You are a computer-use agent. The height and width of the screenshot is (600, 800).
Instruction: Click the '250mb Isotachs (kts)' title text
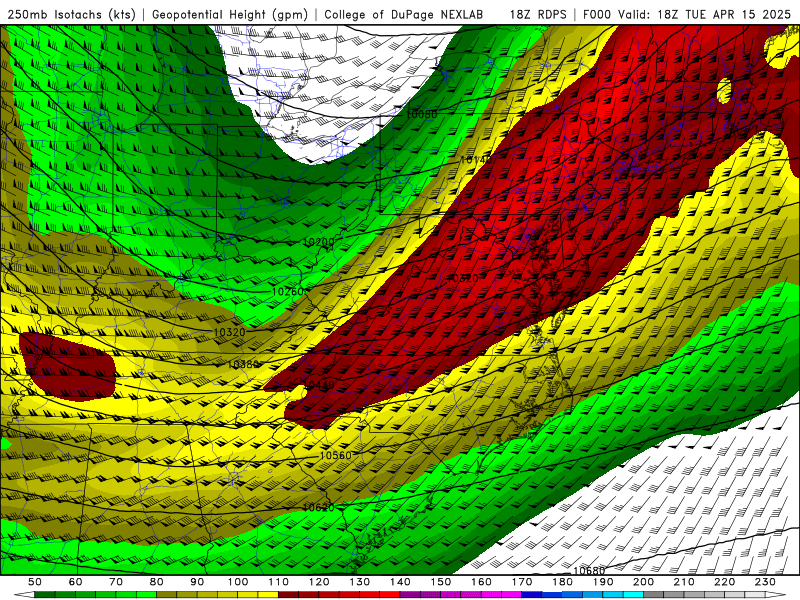(x=72, y=14)
